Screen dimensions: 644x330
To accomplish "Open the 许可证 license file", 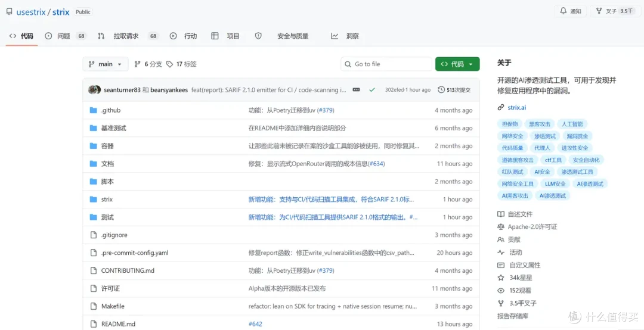I will 110,288.
